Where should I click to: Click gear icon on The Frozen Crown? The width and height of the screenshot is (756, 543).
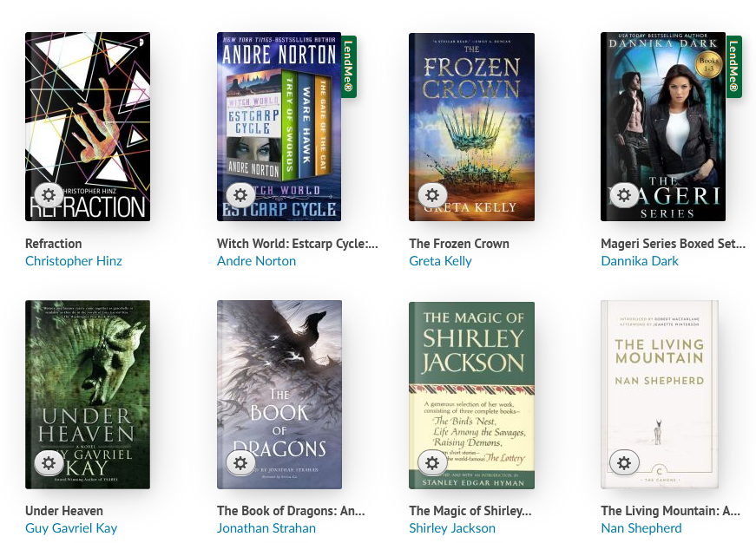432,195
